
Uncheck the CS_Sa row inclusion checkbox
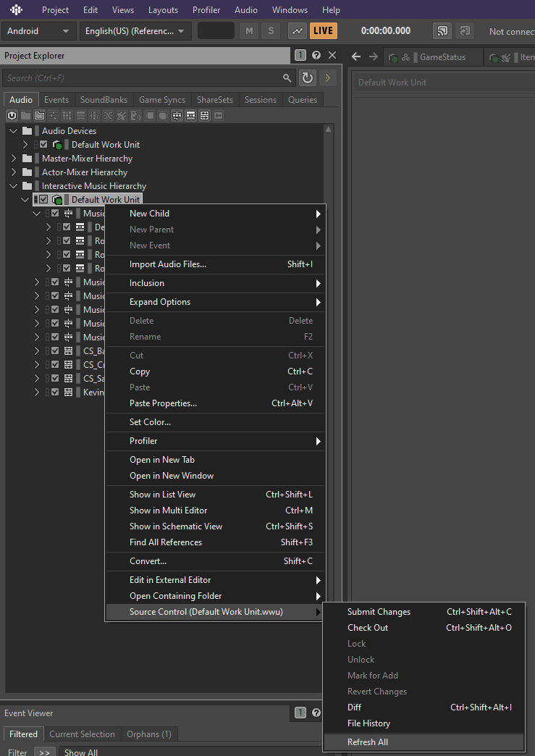(x=56, y=378)
